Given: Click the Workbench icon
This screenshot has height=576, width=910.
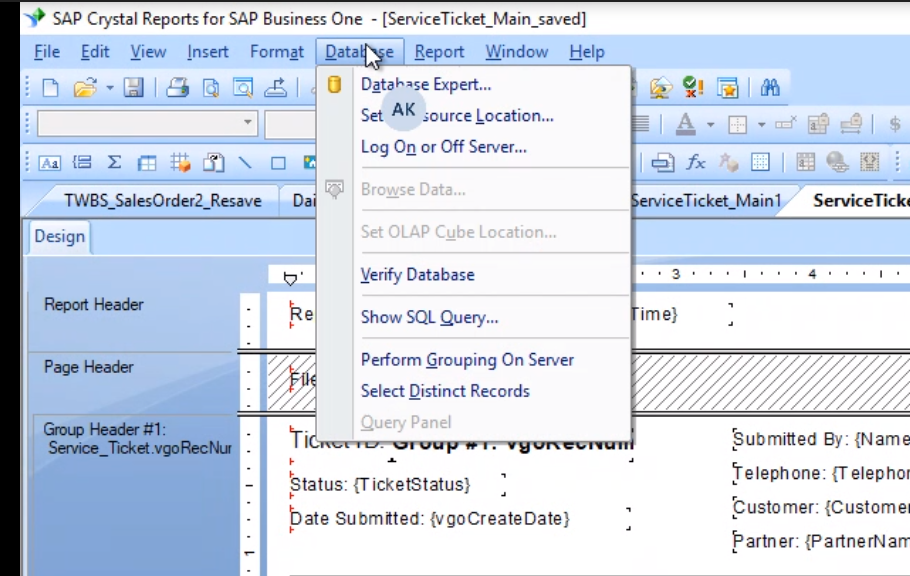Looking at the screenshot, I should (727, 88).
